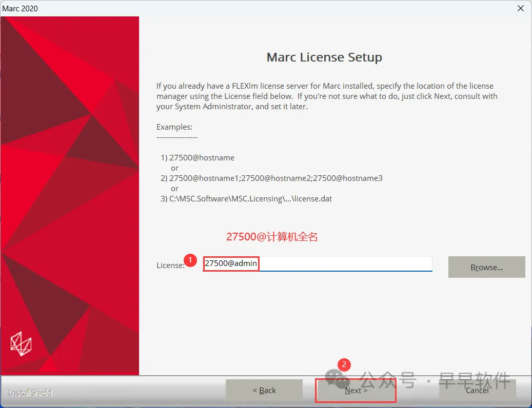
Task: Open the Browse file dialog
Action: pos(486,267)
